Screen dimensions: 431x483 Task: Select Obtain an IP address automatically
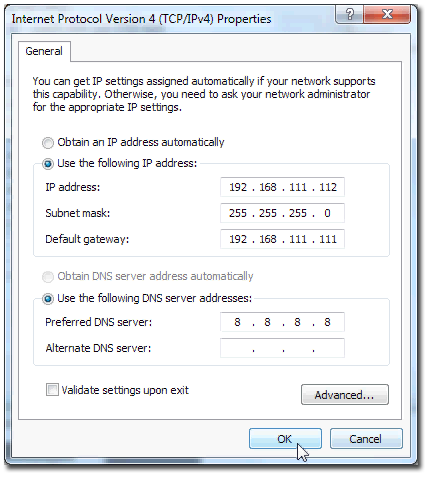(48, 143)
